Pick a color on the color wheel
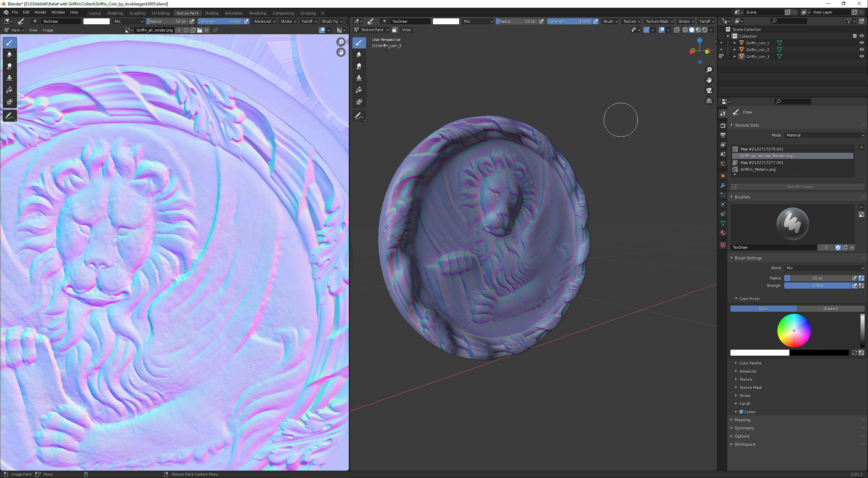Screen dimensions: 868x478 (x=794, y=331)
